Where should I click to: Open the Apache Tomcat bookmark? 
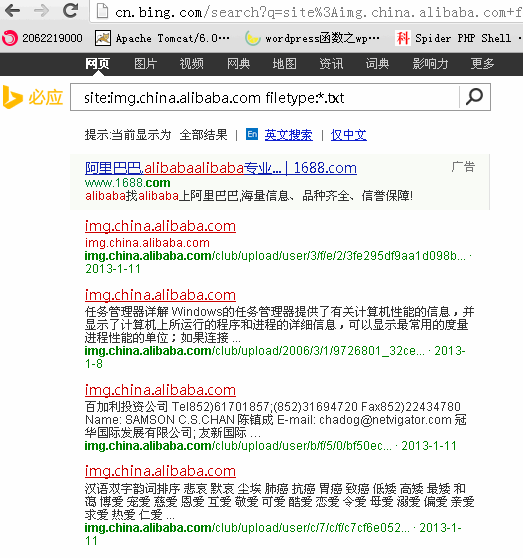pyautogui.click(x=162, y=38)
